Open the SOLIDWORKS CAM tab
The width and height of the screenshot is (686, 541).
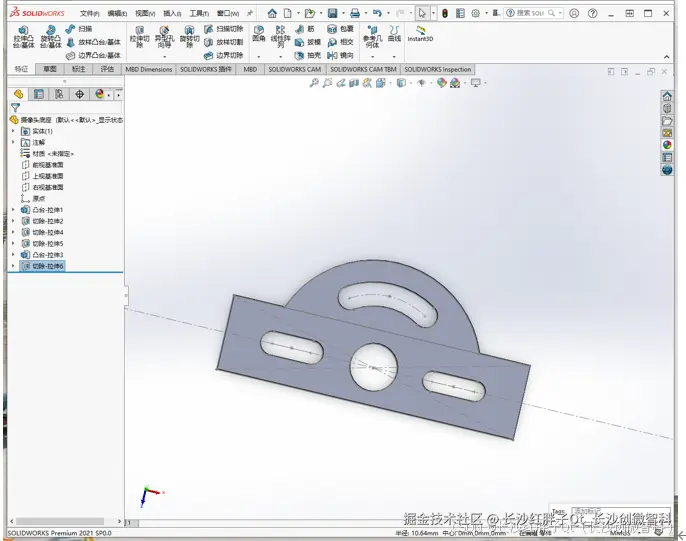(294, 69)
